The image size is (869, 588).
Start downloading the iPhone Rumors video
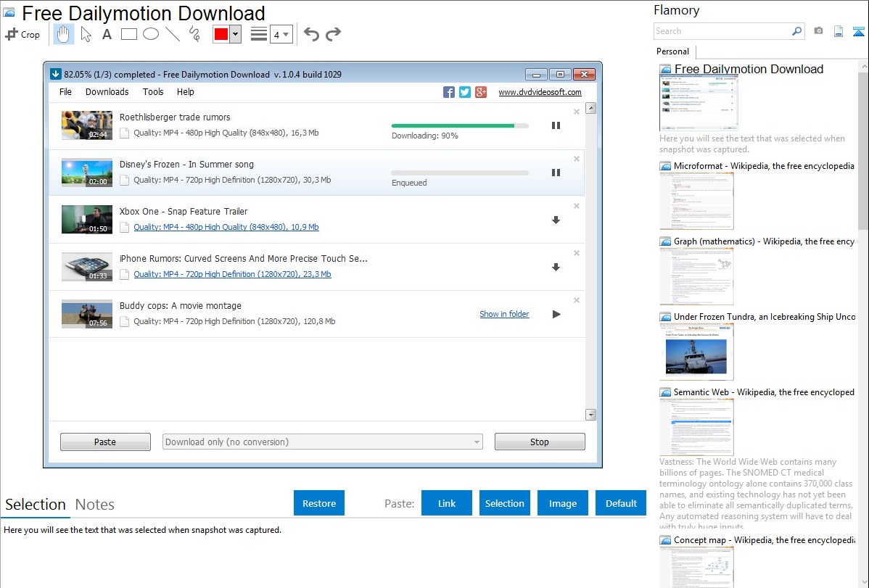556,267
